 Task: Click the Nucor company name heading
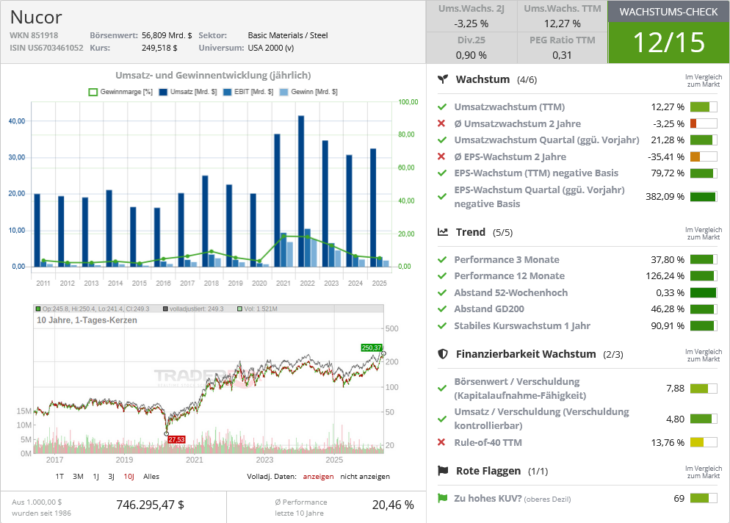[x=36, y=17]
